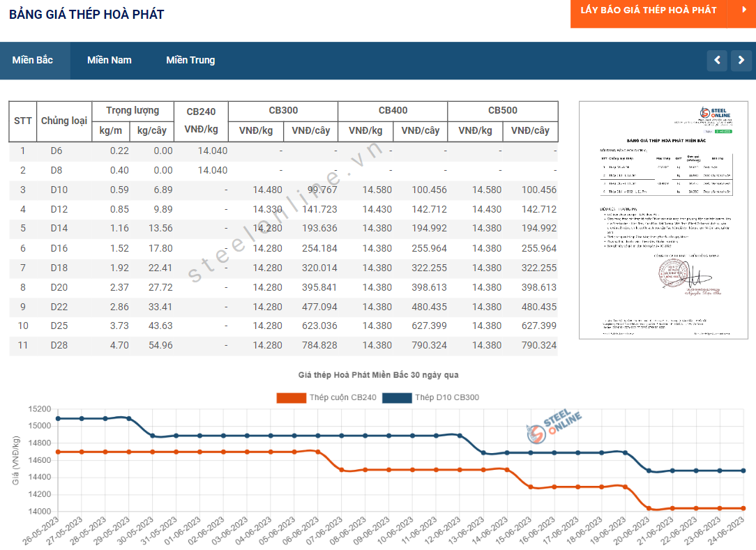Click the previous arrow in the tab bar
Image resolution: width=756 pixels, height=550 pixels.
point(717,60)
